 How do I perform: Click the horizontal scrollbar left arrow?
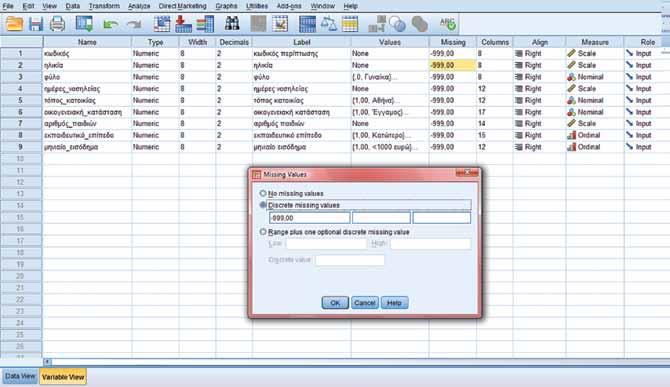click(47, 362)
